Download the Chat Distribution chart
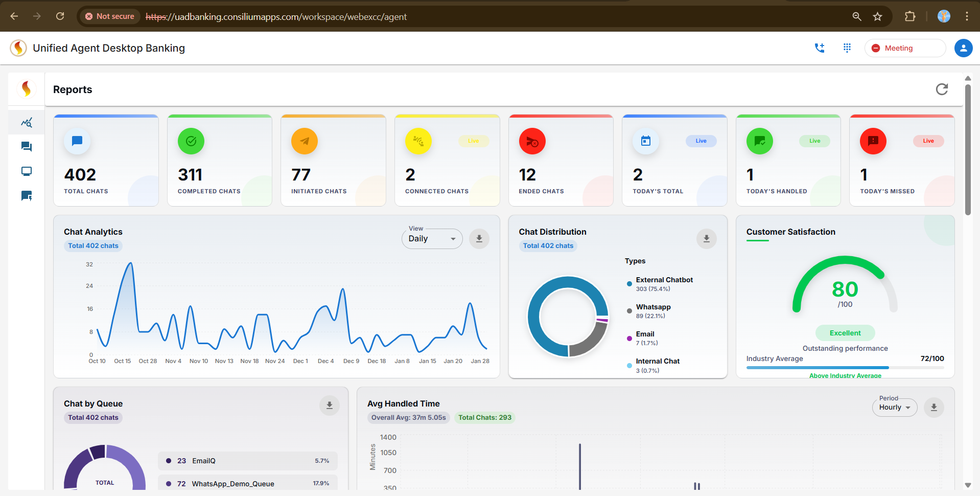Screen dimensions: 980x496 (x=706, y=239)
